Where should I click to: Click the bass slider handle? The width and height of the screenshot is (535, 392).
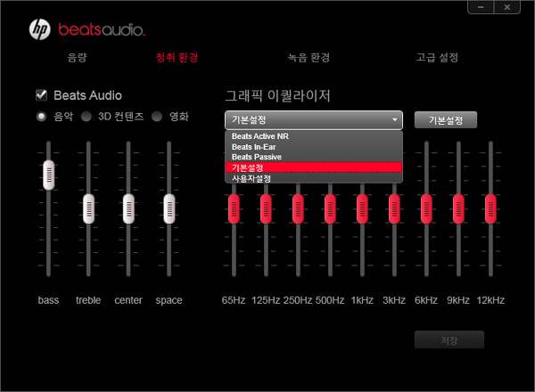click(49, 175)
